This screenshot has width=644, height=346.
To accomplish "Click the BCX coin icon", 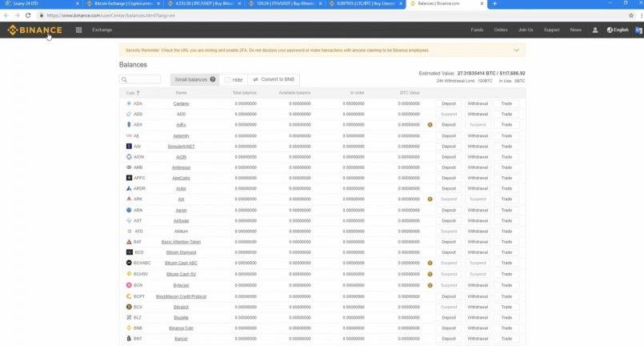I will [x=129, y=307].
